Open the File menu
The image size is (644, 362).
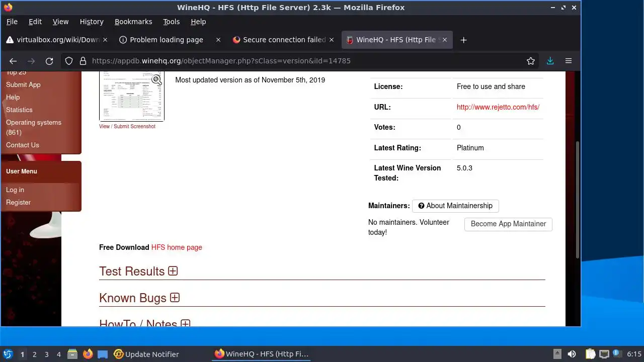point(12,22)
